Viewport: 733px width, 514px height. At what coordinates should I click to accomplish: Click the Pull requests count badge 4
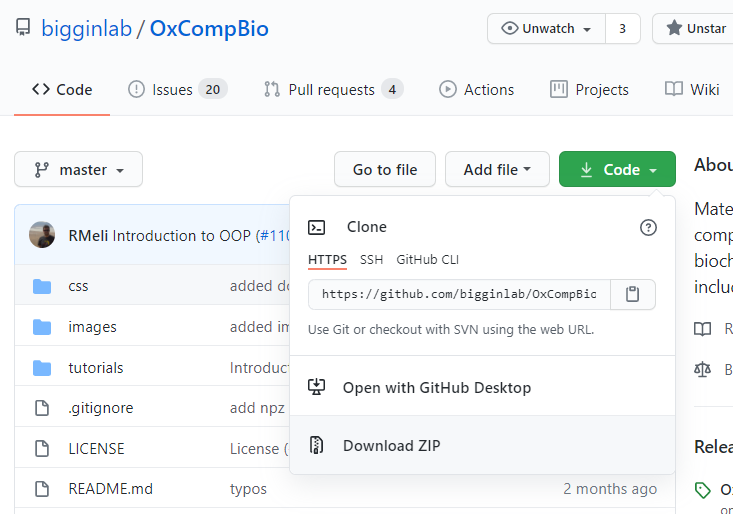pyautogui.click(x=392, y=89)
